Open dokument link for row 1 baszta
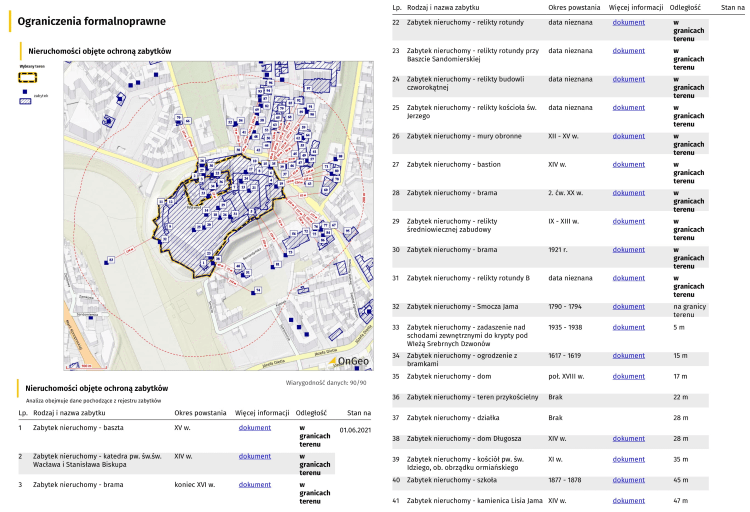This screenshot has width=750, height=512. click(254, 428)
